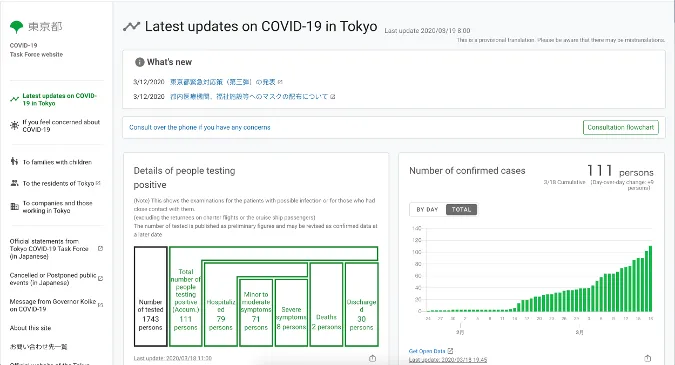675x365 pixels.
Task: Open the お問い合わせ先一覧 sidebar link
Action: pos(38,346)
